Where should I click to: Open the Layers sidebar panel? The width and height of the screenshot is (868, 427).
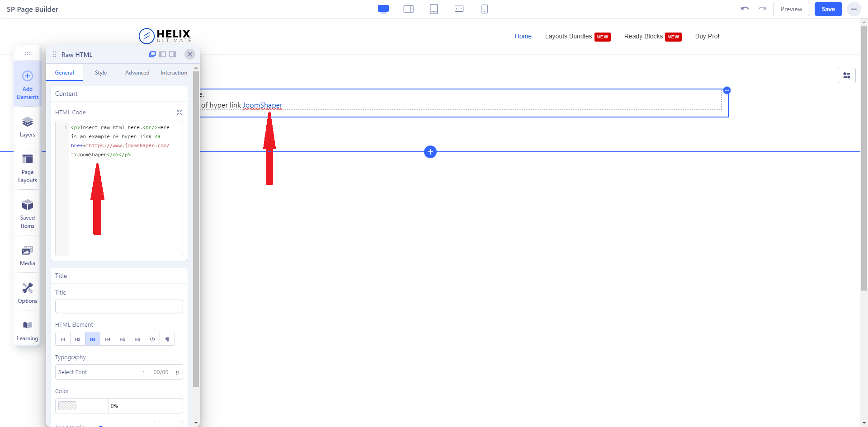(28, 127)
